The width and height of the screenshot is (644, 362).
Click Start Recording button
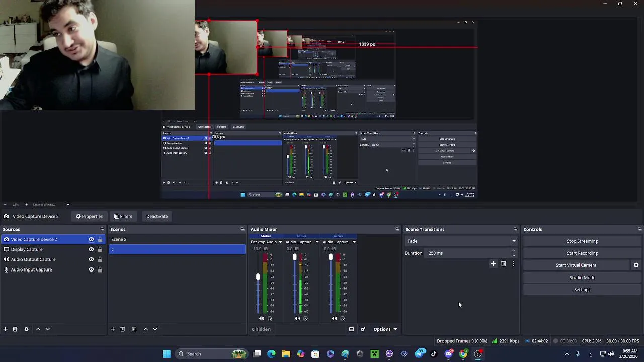coord(582,253)
